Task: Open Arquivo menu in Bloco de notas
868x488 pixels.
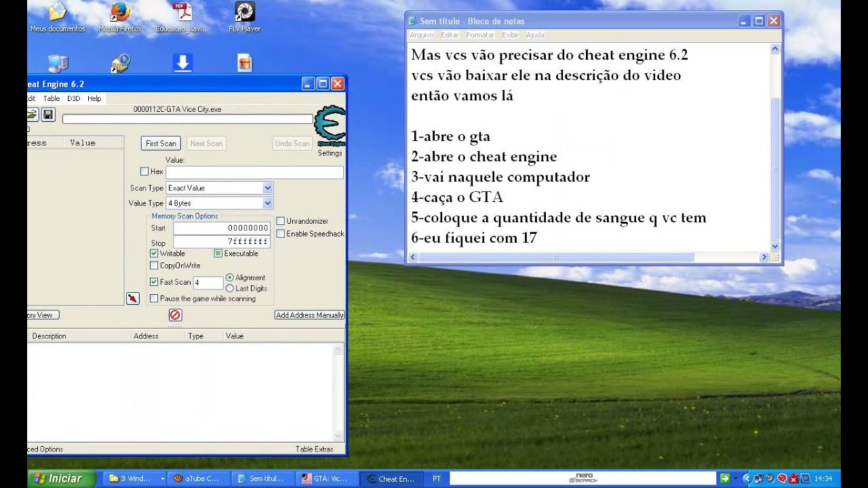Action: point(421,35)
